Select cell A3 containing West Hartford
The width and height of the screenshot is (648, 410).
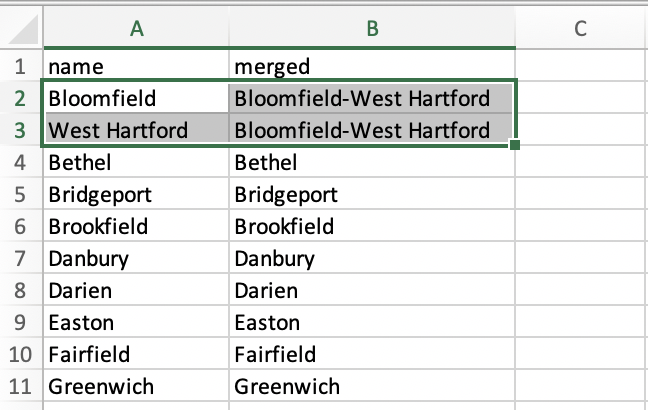(136, 130)
